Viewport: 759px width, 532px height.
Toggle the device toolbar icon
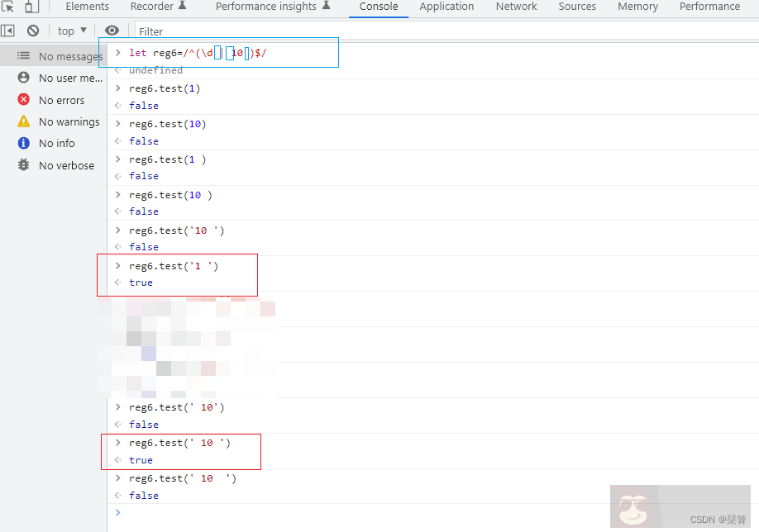pos(31,7)
